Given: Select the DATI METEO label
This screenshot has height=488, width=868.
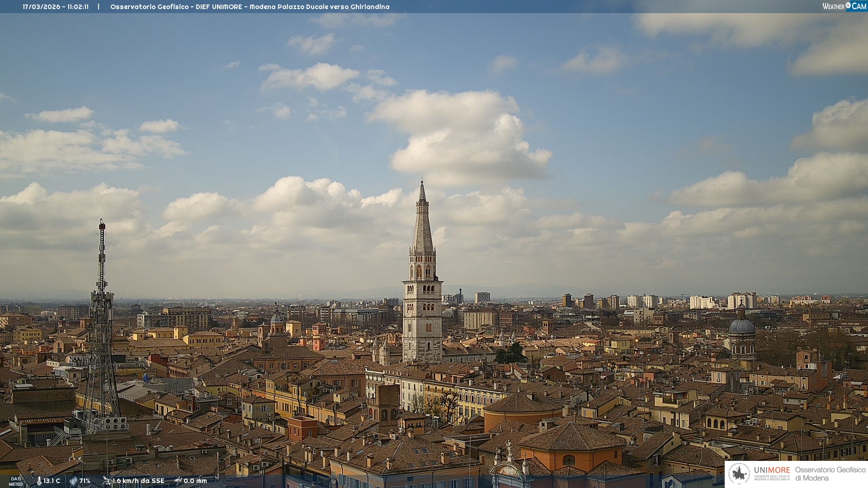Looking at the screenshot, I should click(x=16, y=481).
